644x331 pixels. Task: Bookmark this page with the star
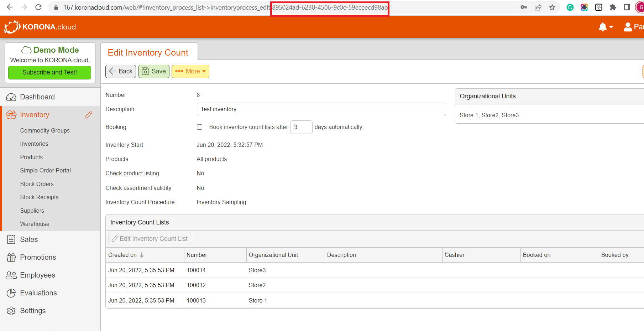[552, 7]
